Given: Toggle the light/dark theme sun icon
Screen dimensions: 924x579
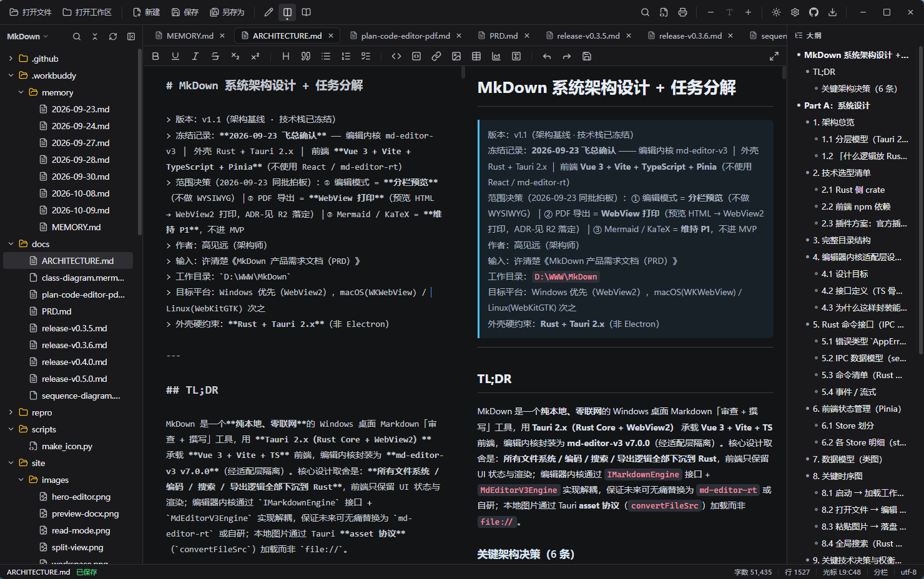Looking at the screenshot, I should pyautogui.click(x=776, y=12).
